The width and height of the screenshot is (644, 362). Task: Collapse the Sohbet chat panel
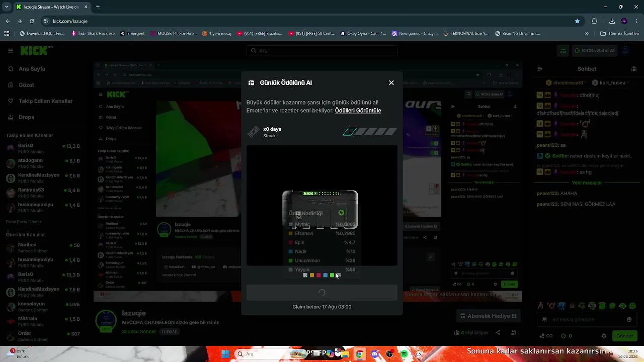coord(540,69)
